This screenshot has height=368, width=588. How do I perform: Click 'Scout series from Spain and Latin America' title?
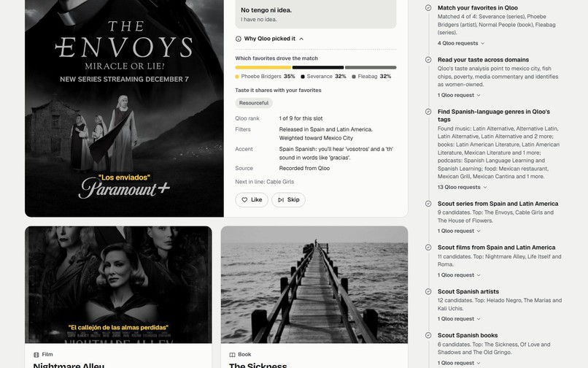pyautogui.click(x=498, y=204)
